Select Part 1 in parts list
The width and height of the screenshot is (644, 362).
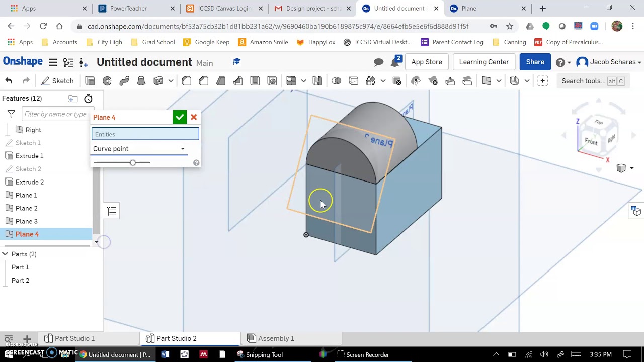tap(20, 267)
